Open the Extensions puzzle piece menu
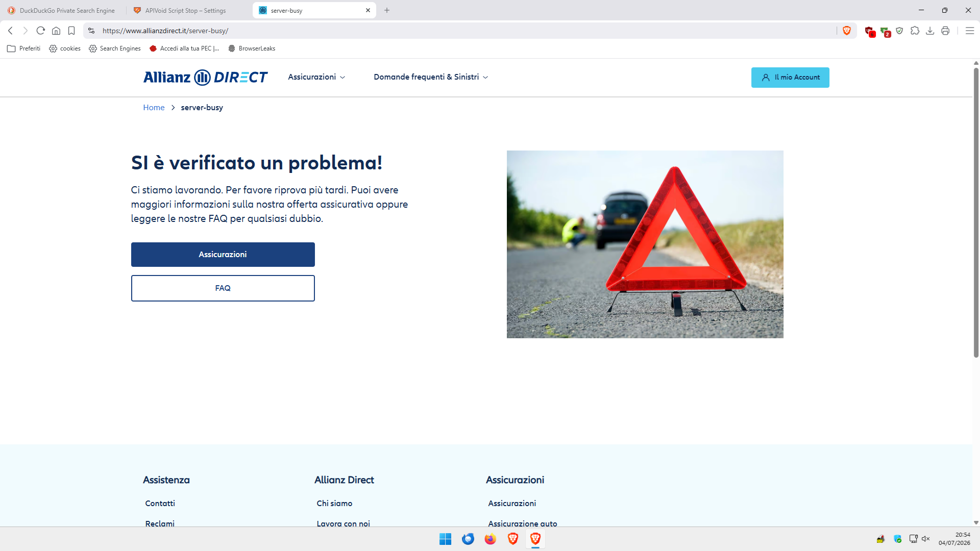The width and height of the screenshot is (980, 551). click(915, 31)
